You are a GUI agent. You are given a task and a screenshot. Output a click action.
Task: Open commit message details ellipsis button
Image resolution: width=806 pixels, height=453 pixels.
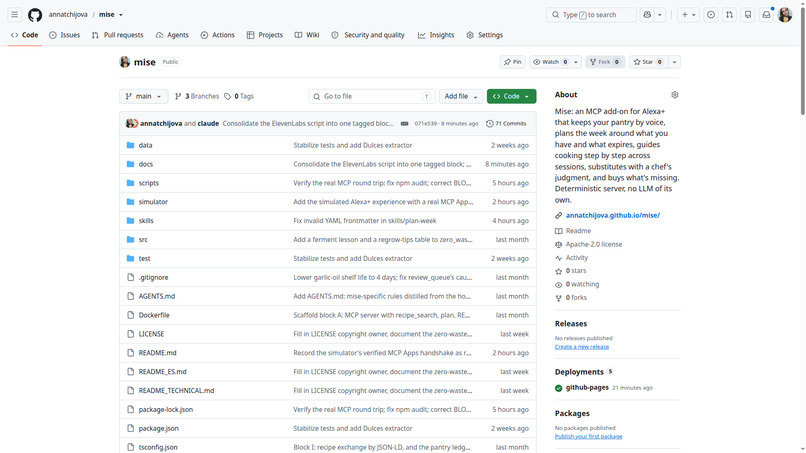point(405,123)
